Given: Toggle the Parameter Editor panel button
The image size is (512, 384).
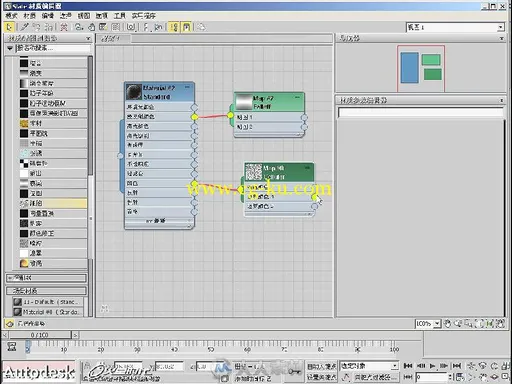Looking at the screenshot, I should coord(186,27).
